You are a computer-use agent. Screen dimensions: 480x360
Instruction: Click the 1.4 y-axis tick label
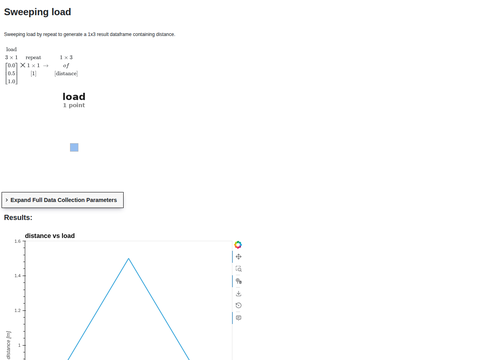[17, 276]
